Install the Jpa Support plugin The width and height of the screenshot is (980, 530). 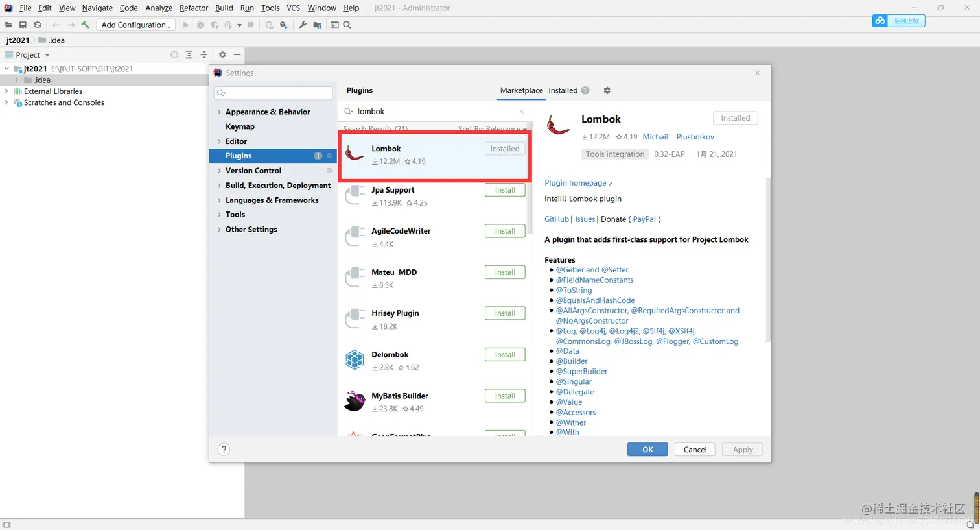point(505,190)
